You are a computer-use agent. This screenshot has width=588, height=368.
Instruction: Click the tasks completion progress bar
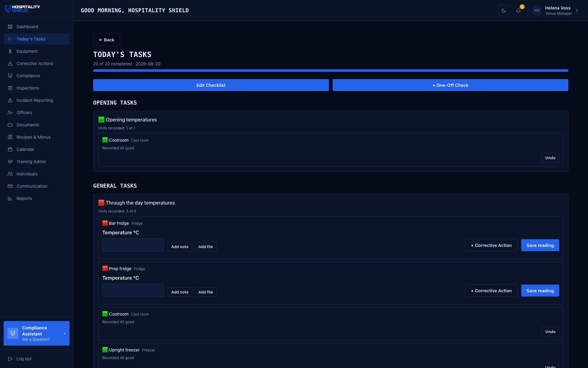[330, 71]
